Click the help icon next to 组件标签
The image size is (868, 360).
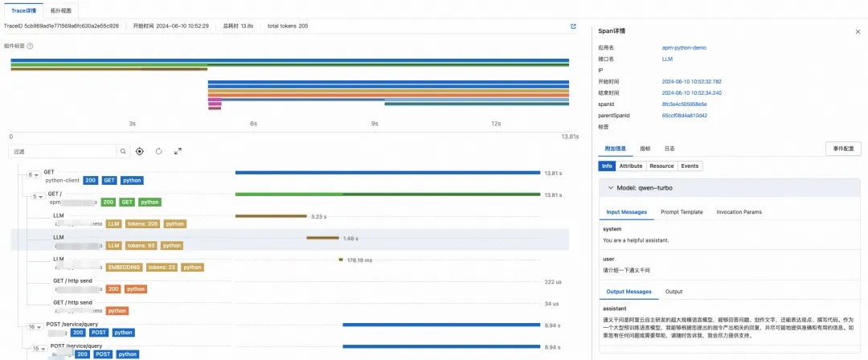30,46
